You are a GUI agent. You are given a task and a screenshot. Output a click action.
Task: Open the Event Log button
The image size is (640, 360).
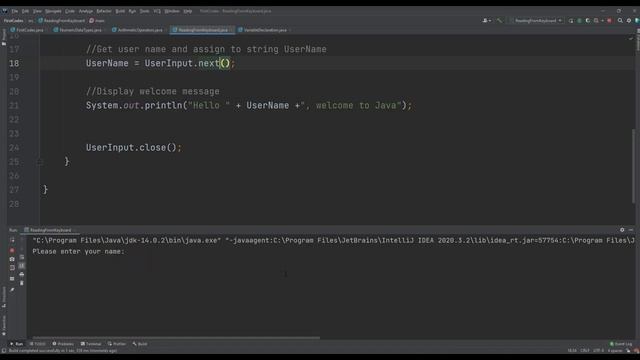pos(621,344)
